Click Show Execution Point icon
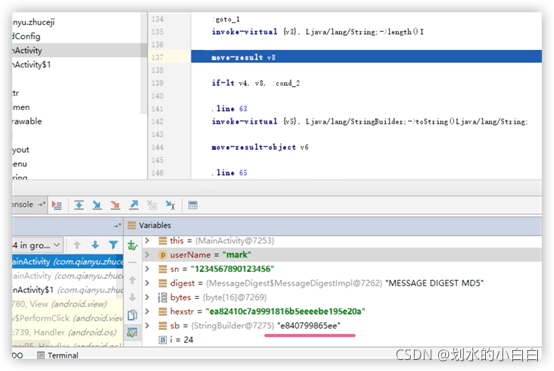The image size is (554, 371). (57, 205)
